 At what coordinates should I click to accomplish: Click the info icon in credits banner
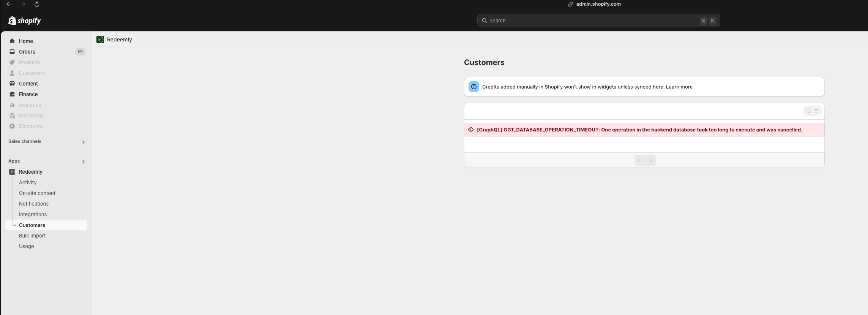click(x=473, y=87)
